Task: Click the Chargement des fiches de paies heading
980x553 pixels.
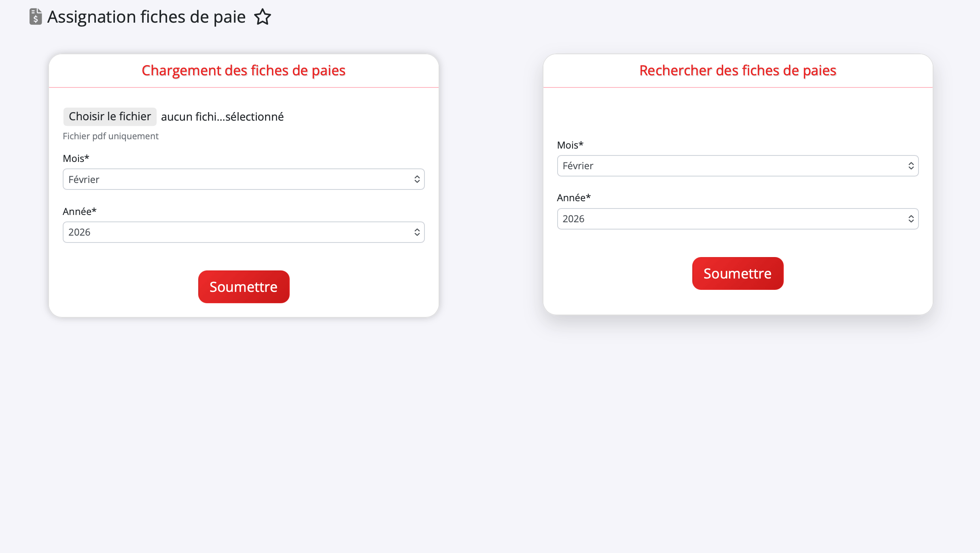Action: coord(243,70)
